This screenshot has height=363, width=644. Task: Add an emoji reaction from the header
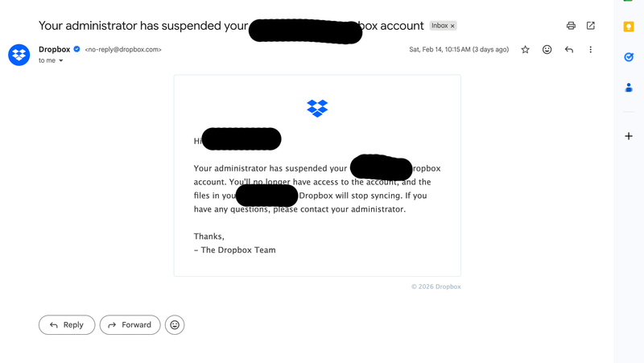point(547,50)
